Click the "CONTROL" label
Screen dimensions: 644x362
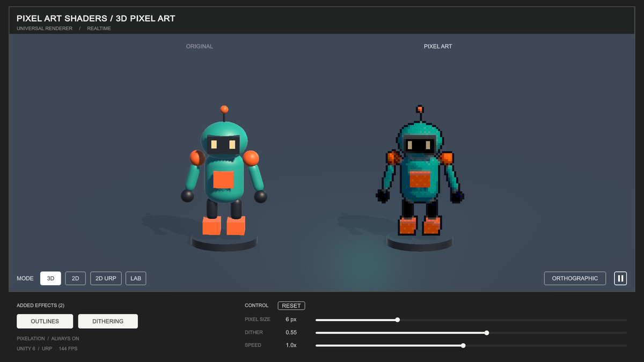(x=257, y=306)
